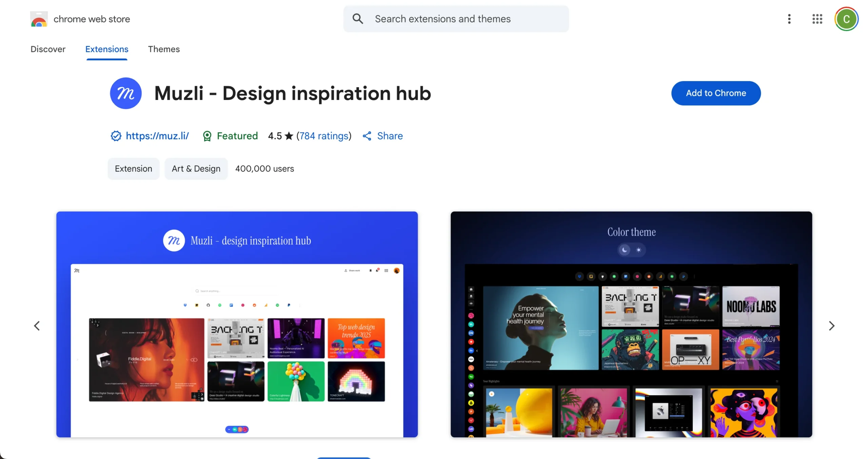The height and width of the screenshot is (459, 868).
Task: Click the Muzli extension logo icon
Action: pyautogui.click(x=125, y=93)
